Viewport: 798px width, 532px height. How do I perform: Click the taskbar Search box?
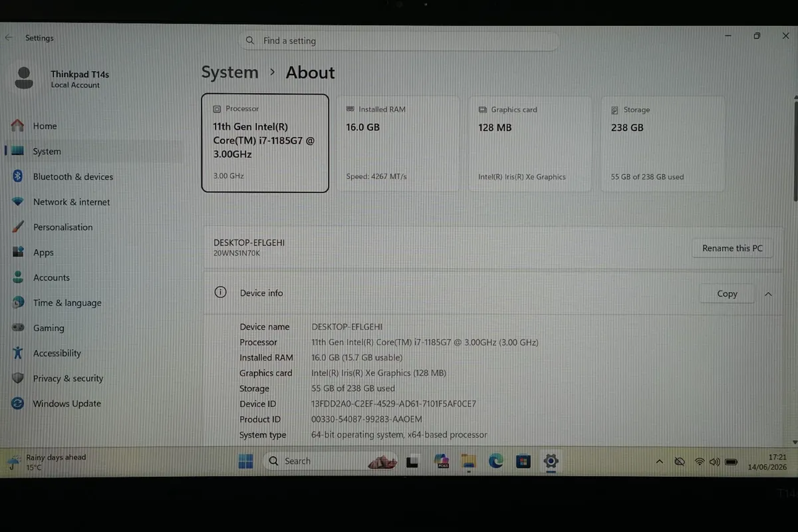pyautogui.click(x=330, y=461)
